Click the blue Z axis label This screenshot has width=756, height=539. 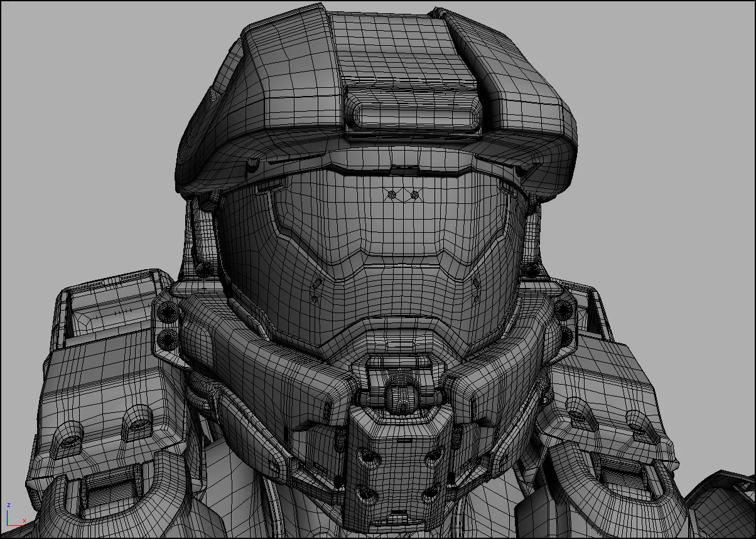click(9, 505)
